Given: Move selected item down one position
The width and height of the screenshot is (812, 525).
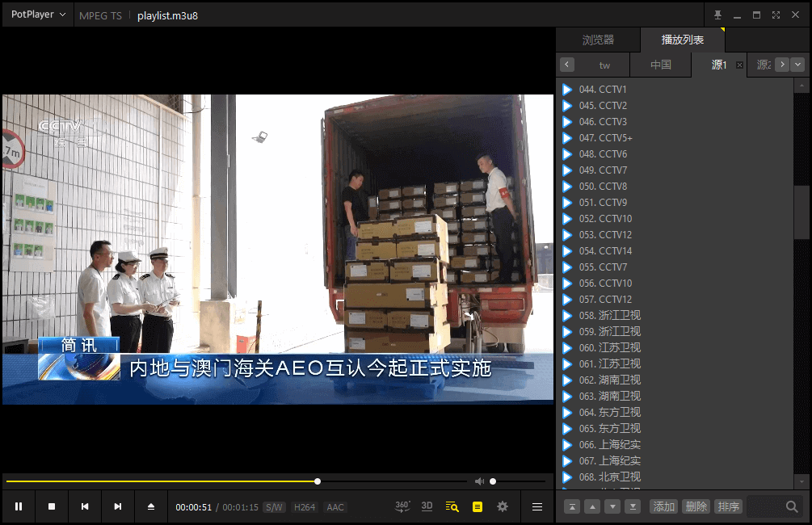Looking at the screenshot, I should click(x=612, y=507).
